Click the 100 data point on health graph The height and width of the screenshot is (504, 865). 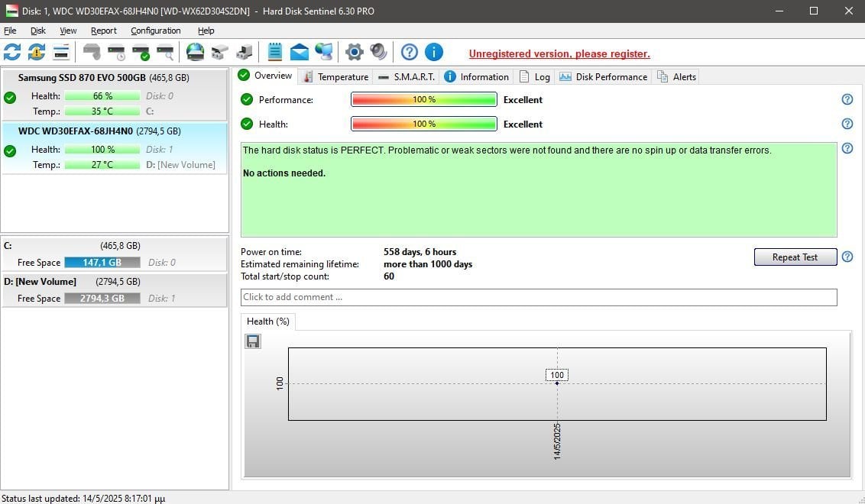(x=556, y=383)
